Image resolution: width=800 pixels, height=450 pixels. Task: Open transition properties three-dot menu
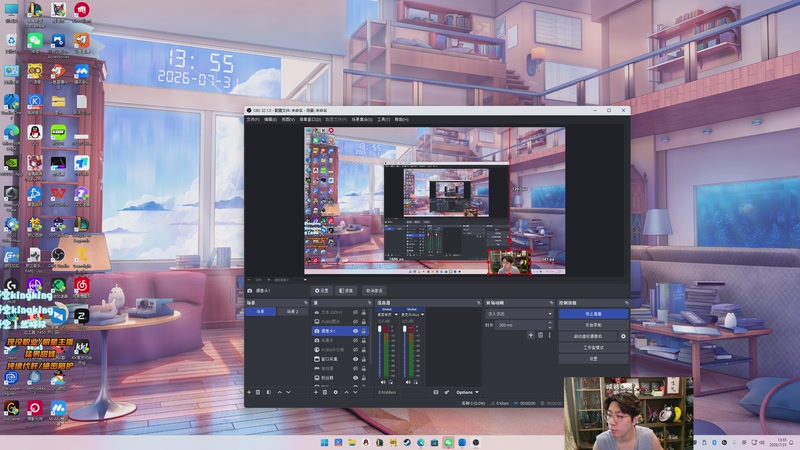point(549,335)
